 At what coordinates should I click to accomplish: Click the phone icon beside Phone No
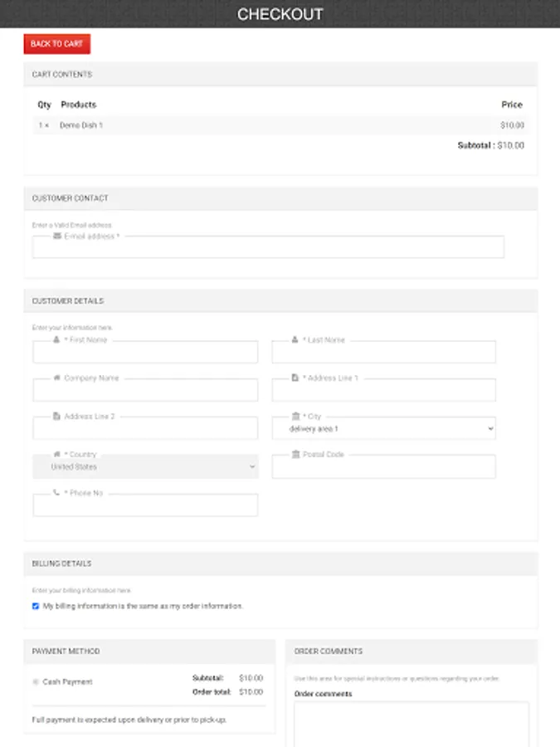pos(56,492)
